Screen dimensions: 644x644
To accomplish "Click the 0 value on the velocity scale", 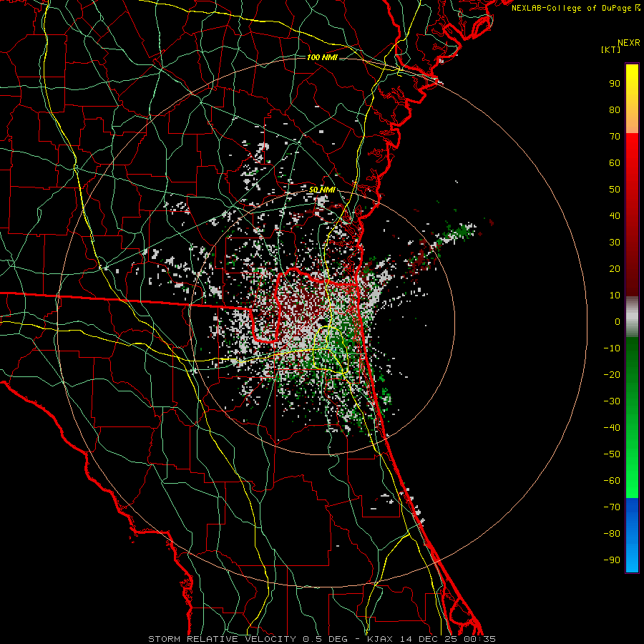I will pyautogui.click(x=618, y=322).
